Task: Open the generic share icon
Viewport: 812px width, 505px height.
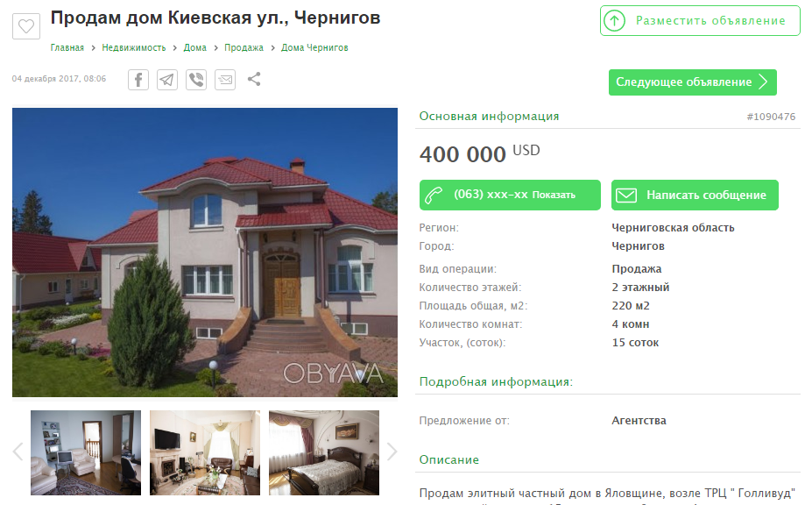Action: click(254, 79)
